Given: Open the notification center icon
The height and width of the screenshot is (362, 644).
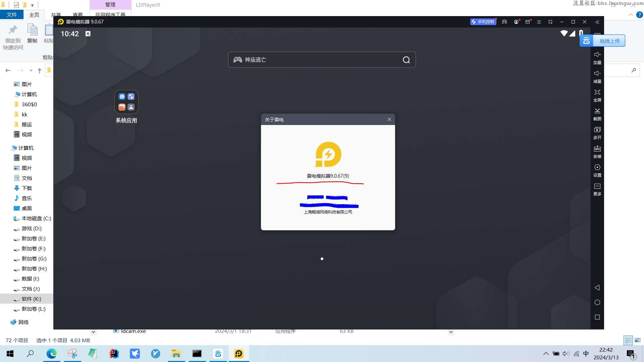Looking at the screenshot, I should click(631, 354).
